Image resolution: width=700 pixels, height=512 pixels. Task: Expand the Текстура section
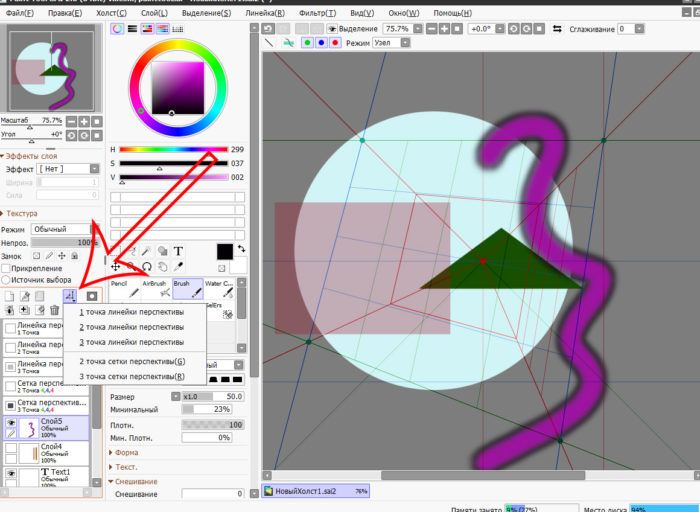coord(19,213)
